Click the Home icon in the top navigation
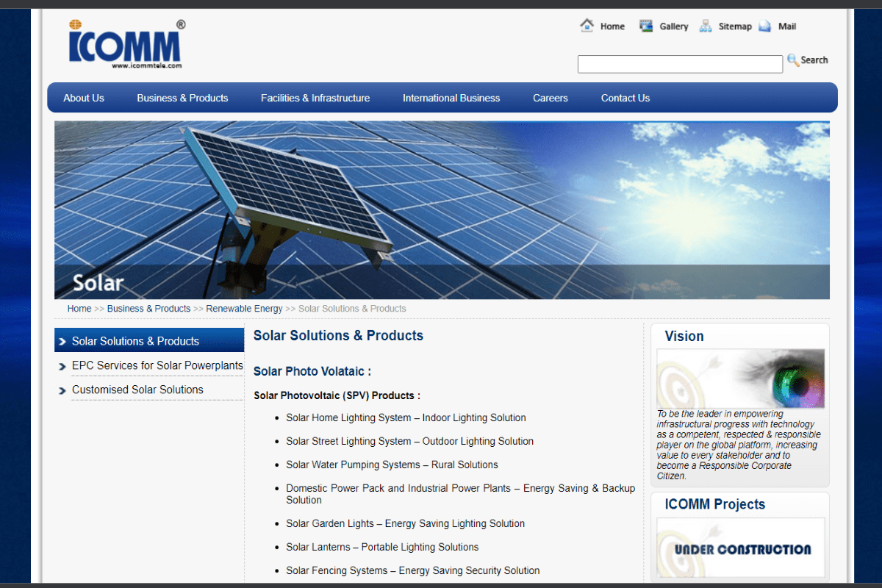882x588 pixels. [x=587, y=25]
